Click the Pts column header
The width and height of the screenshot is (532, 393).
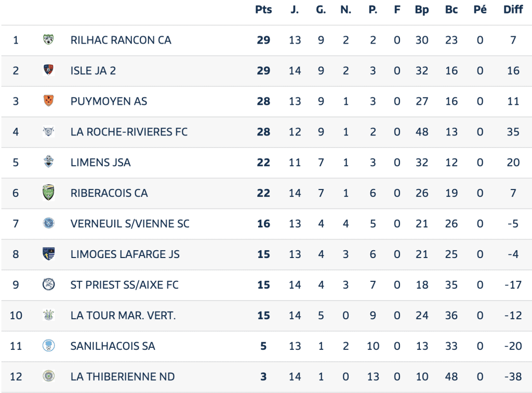(263, 10)
